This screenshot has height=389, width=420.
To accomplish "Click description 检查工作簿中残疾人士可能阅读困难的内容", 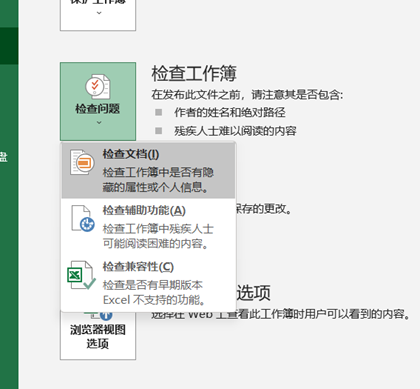I will 158,236.
